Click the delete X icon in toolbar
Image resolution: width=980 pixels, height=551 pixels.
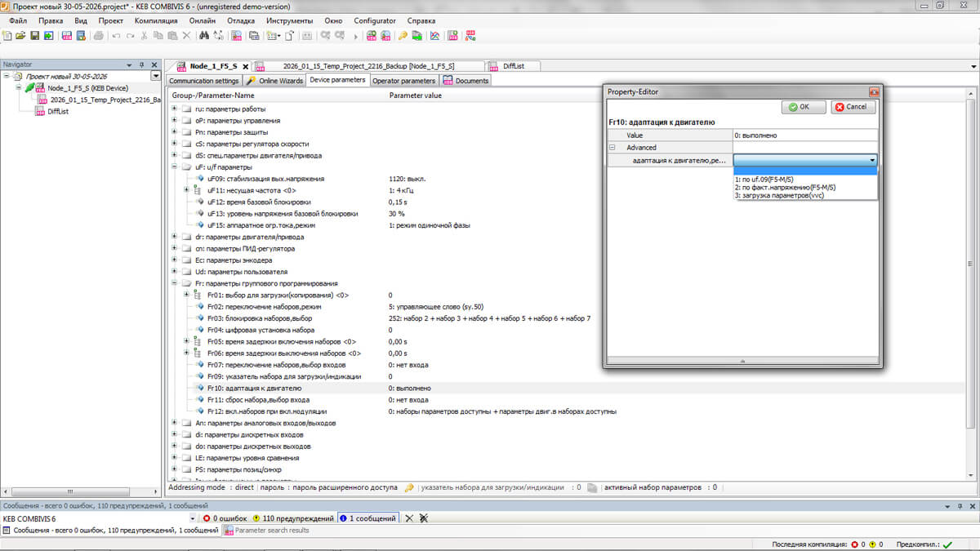[x=186, y=36]
